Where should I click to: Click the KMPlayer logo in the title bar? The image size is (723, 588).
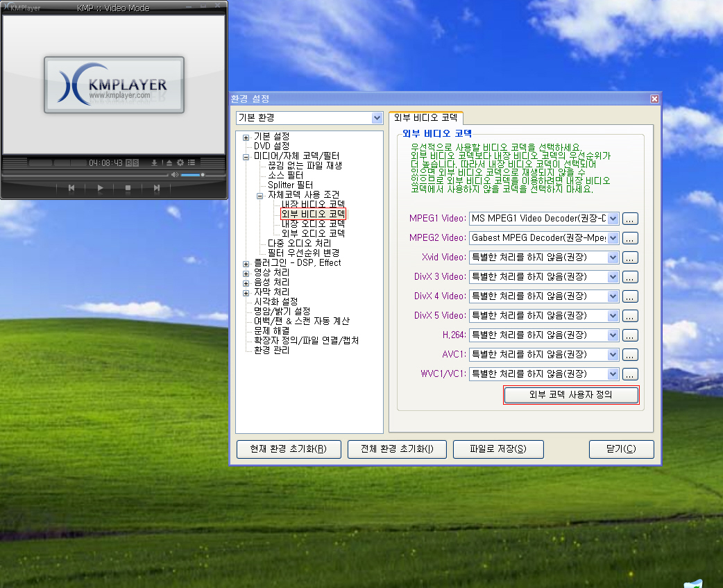[x=22, y=8]
